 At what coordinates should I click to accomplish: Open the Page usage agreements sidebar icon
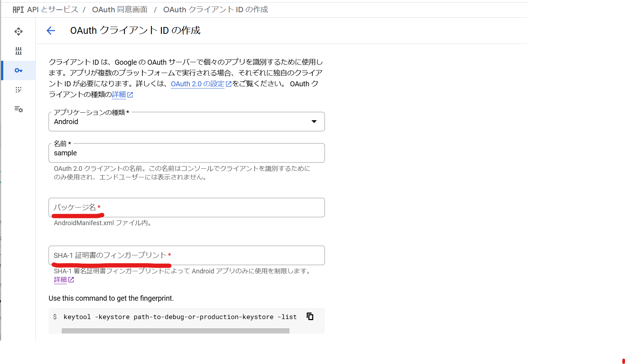pos(18,109)
